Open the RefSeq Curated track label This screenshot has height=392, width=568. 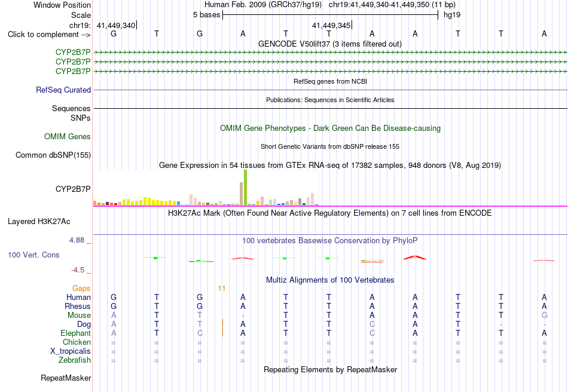coord(63,90)
